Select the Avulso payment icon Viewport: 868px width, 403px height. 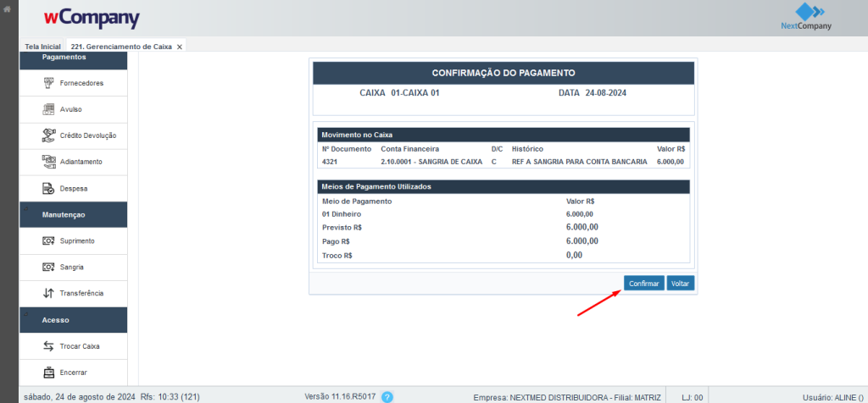48,109
